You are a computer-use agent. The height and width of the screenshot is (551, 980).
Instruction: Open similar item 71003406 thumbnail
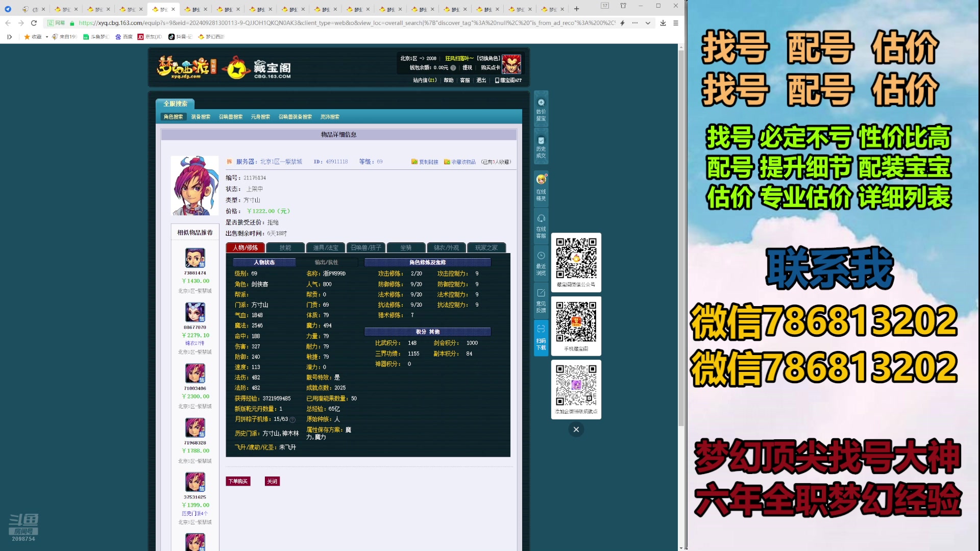coord(195,373)
